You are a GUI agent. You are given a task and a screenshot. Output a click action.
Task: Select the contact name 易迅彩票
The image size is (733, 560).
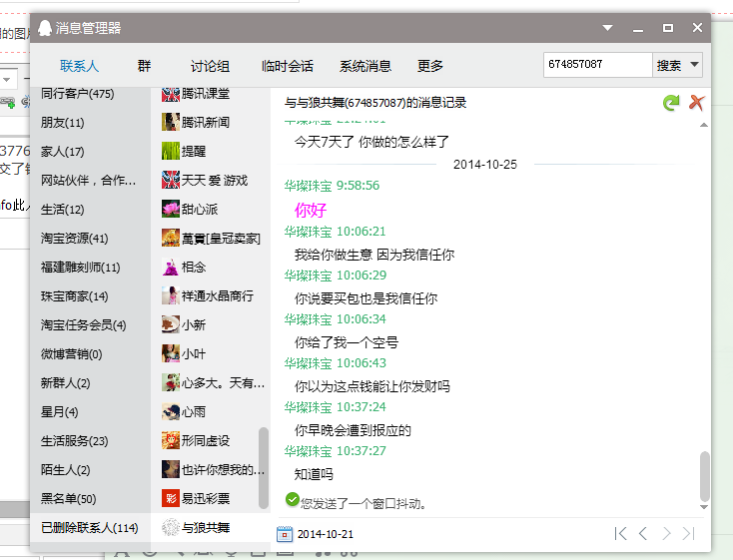click(x=206, y=499)
